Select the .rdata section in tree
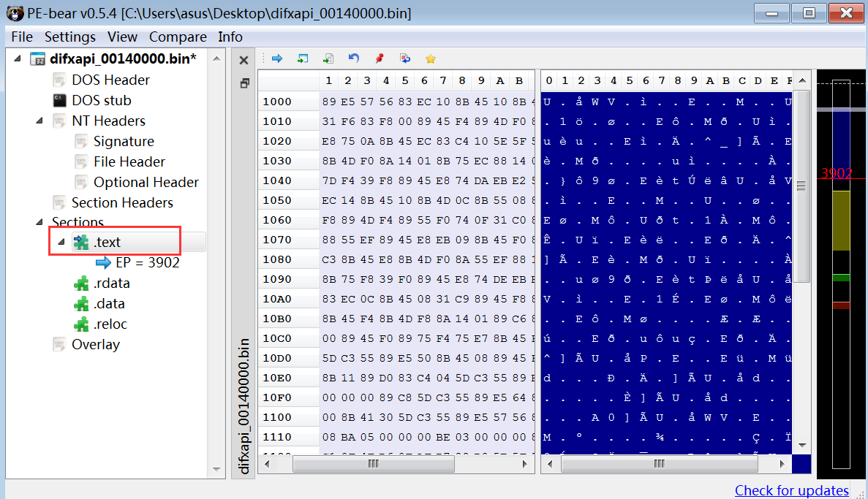The height and width of the screenshot is (499, 868). (x=112, y=283)
